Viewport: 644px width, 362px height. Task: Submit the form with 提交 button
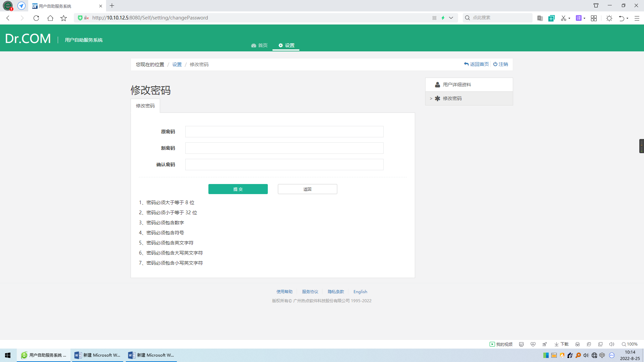[x=238, y=189]
